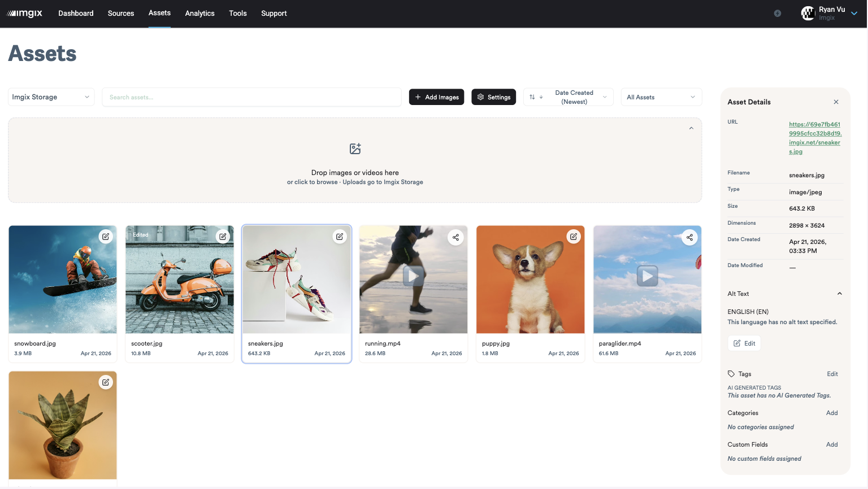Click the share icon on paraglider.mp4
Viewport: 868px width, 489px height.
tap(689, 237)
